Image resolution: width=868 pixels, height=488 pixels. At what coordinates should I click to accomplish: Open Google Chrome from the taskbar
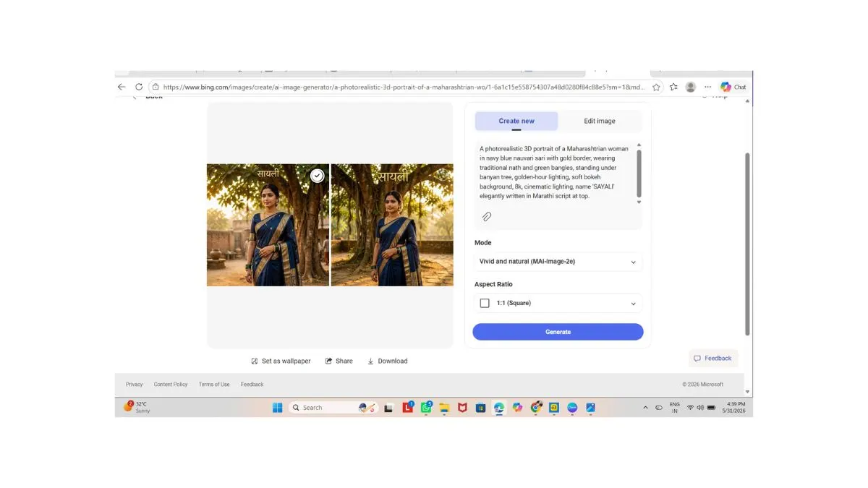point(536,408)
